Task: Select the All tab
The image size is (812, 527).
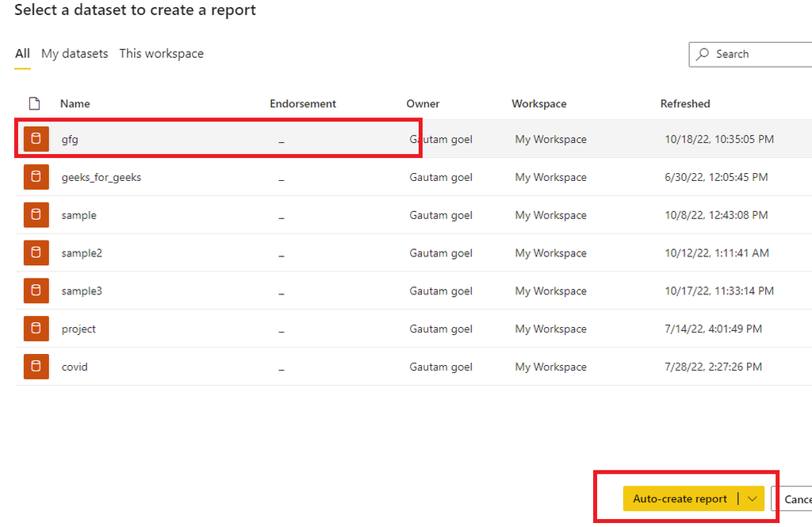Action: tap(22, 53)
